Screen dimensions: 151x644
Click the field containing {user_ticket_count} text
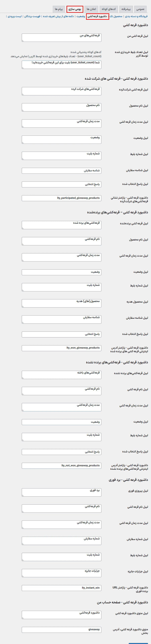[62, 64]
